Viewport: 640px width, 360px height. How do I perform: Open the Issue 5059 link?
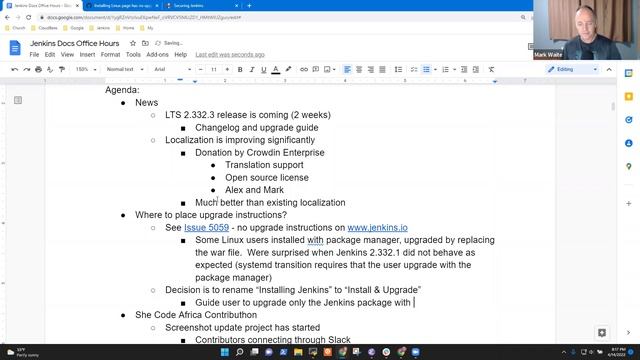(x=207, y=227)
